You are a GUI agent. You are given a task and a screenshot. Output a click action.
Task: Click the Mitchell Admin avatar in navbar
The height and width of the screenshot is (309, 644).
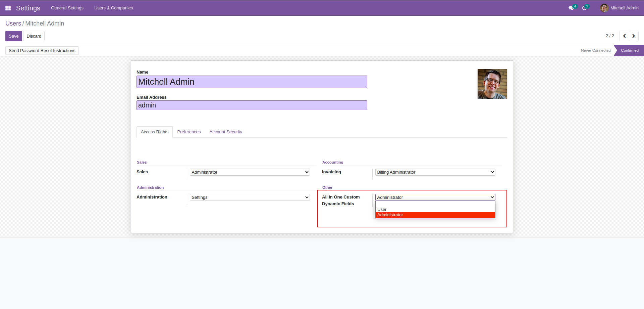pyautogui.click(x=604, y=8)
